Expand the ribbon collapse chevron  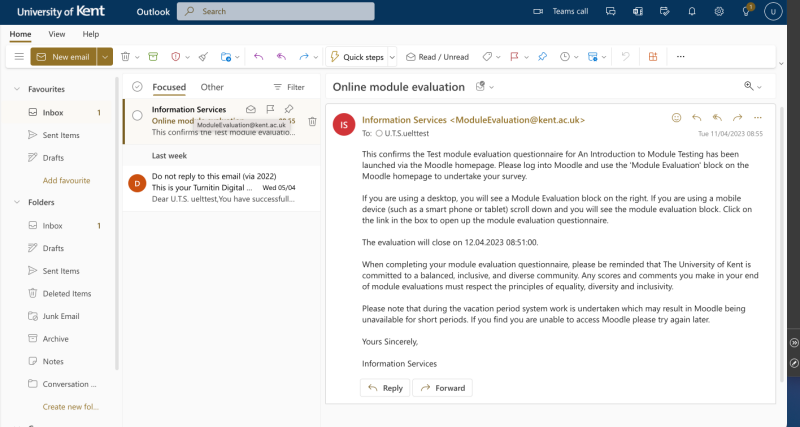point(781,64)
